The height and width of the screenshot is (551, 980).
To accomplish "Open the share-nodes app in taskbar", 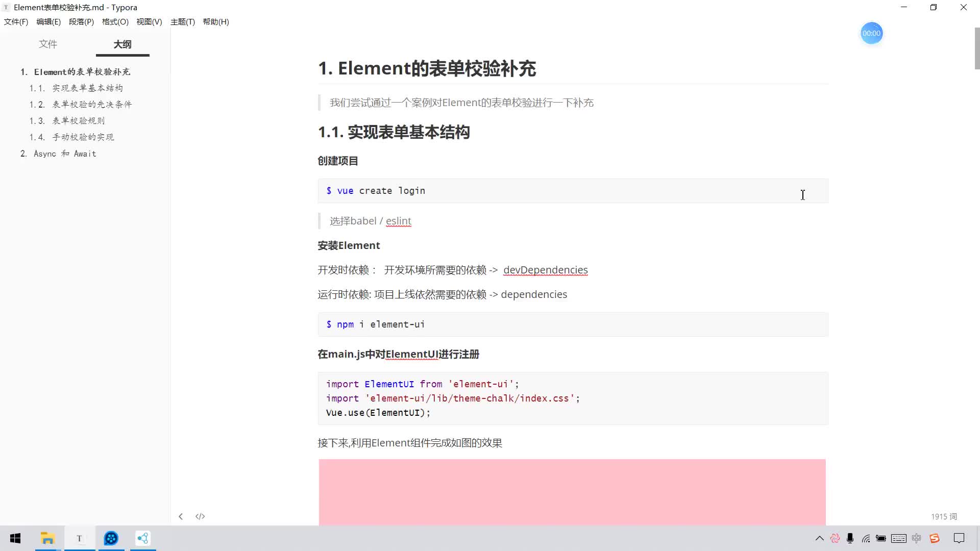I will tap(142, 538).
